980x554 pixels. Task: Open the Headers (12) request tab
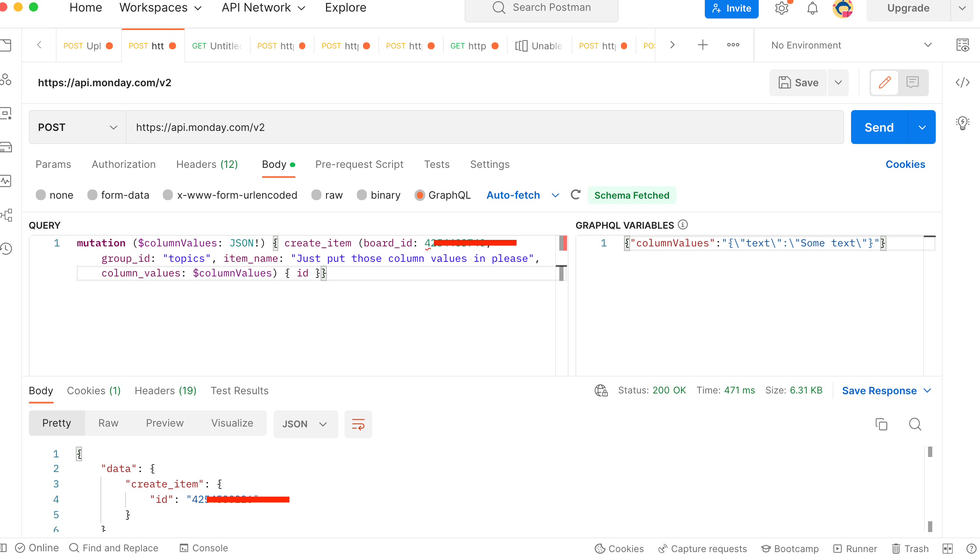[x=207, y=164]
